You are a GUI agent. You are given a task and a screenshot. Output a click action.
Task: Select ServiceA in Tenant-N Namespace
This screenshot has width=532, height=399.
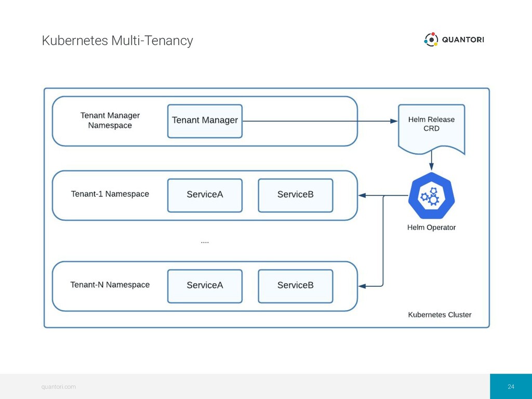tap(205, 286)
